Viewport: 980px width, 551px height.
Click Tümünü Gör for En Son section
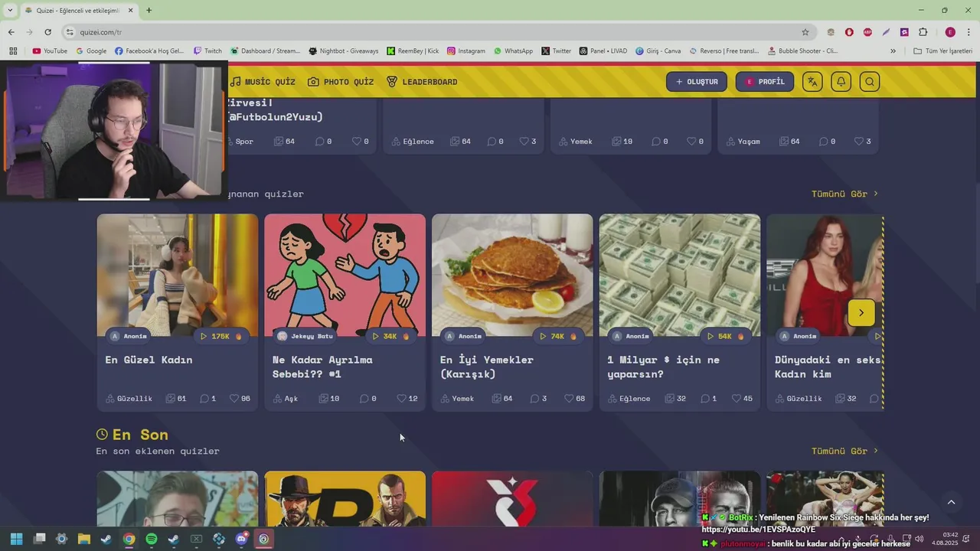pyautogui.click(x=844, y=451)
